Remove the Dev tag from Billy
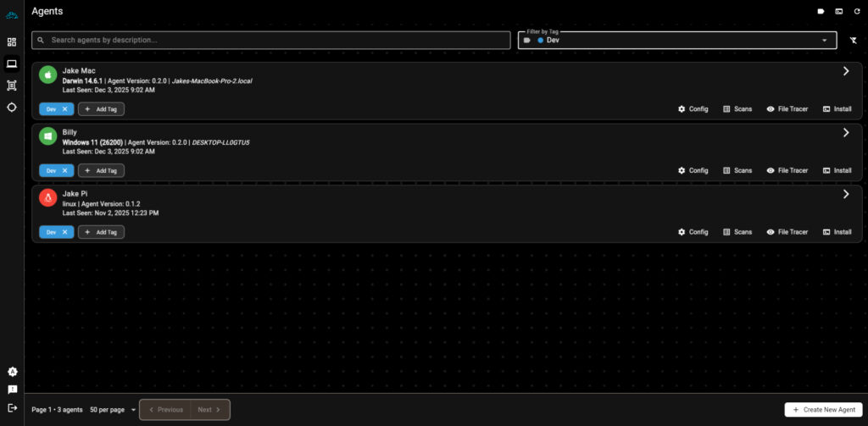This screenshot has width=868, height=426. click(x=64, y=170)
